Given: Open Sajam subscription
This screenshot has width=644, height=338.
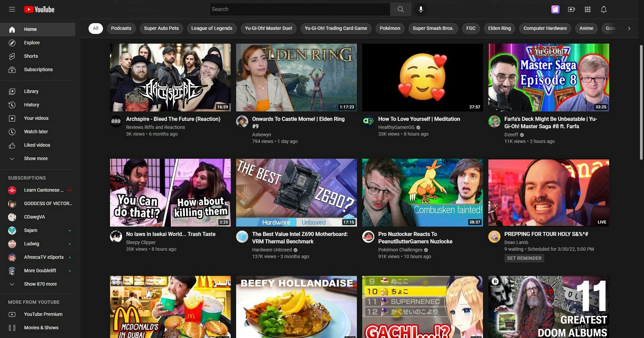Looking at the screenshot, I should click(x=38, y=231).
